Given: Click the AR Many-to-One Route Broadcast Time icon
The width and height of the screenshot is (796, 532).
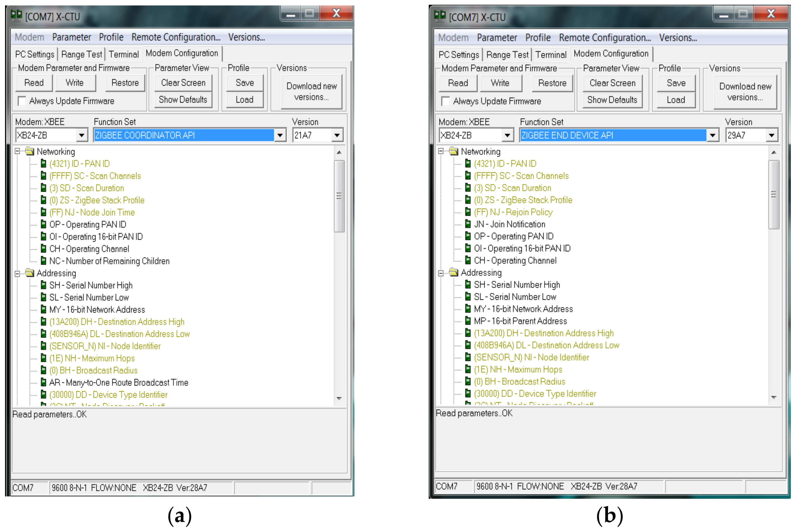Looking at the screenshot, I should point(43,382).
